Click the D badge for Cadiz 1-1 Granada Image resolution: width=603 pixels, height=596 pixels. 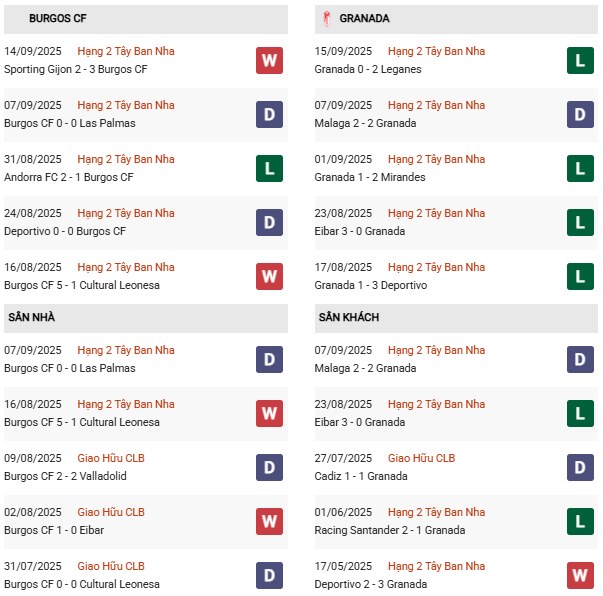point(580,468)
